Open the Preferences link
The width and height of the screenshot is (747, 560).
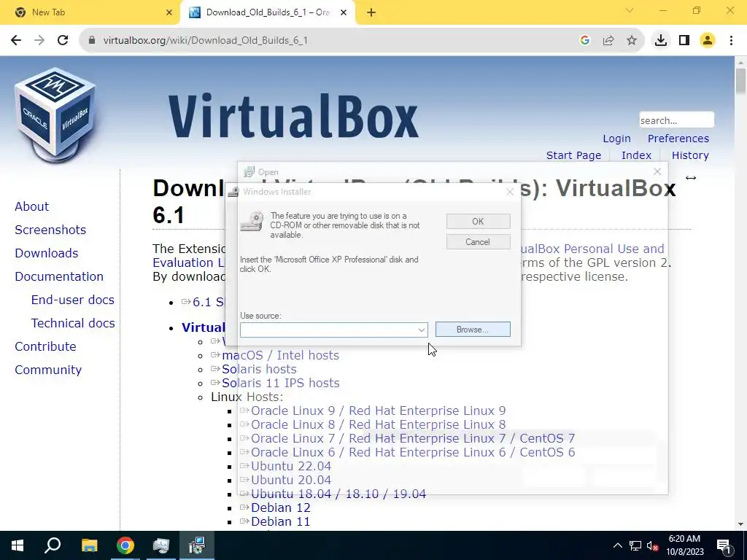(678, 139)
